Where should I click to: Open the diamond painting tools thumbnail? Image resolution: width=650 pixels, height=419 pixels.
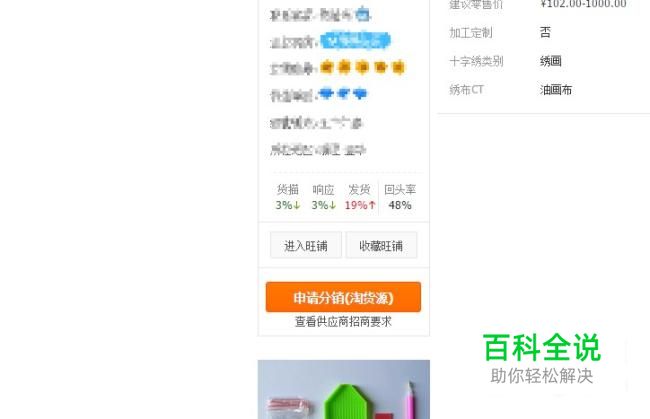[344, 389]
